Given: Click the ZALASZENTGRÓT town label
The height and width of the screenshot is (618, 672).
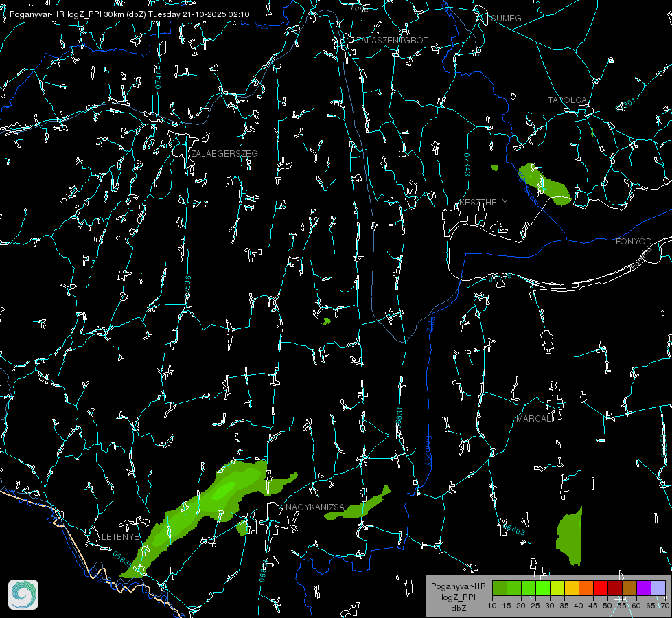Looking at the screenshot, I should point(392,41).
